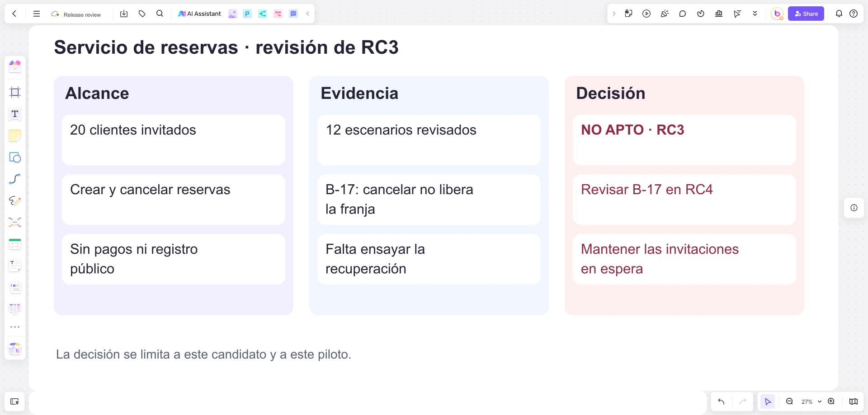Zoom in with plus magnifier

click(x=831, y=401)
